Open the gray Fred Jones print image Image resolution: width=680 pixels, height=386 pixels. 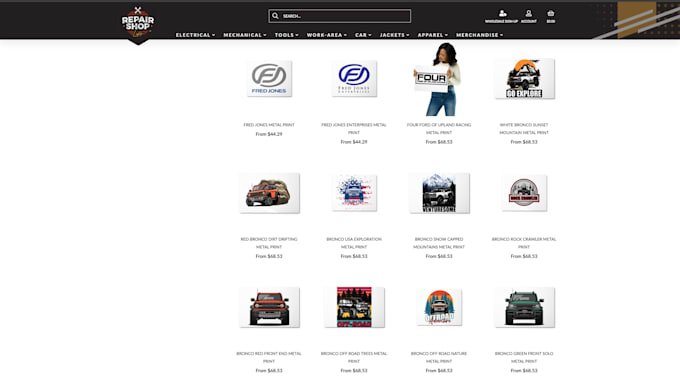tap(269, 79)
